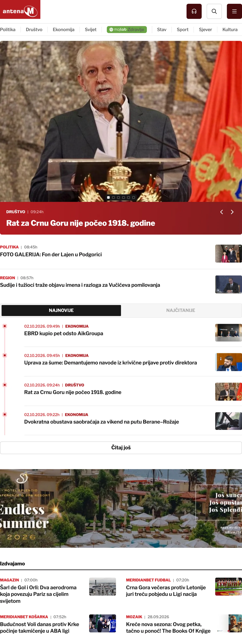This screenshot has width=242, height=644.
Task: Click thumbnail in latest list Rat za Crnu Goru row
Action: 228,392
